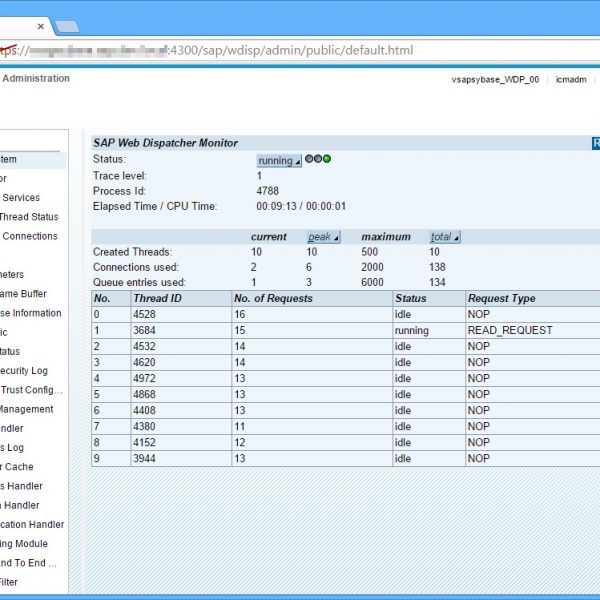Click the Request Type column header
The height and width of the screenshot is (600, 600).
pyautogui.click(x=501, y=298)
